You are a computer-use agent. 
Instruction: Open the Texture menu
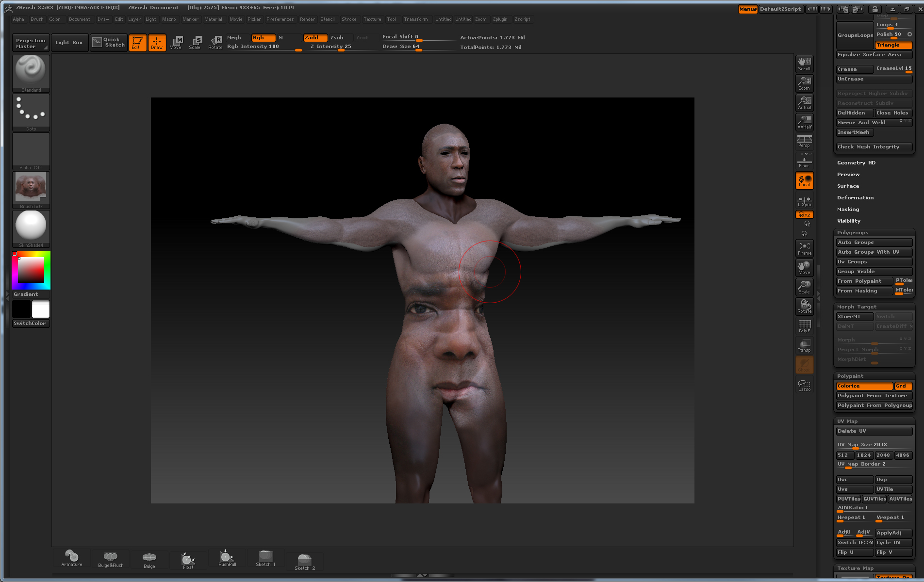(x=372, y=19)
